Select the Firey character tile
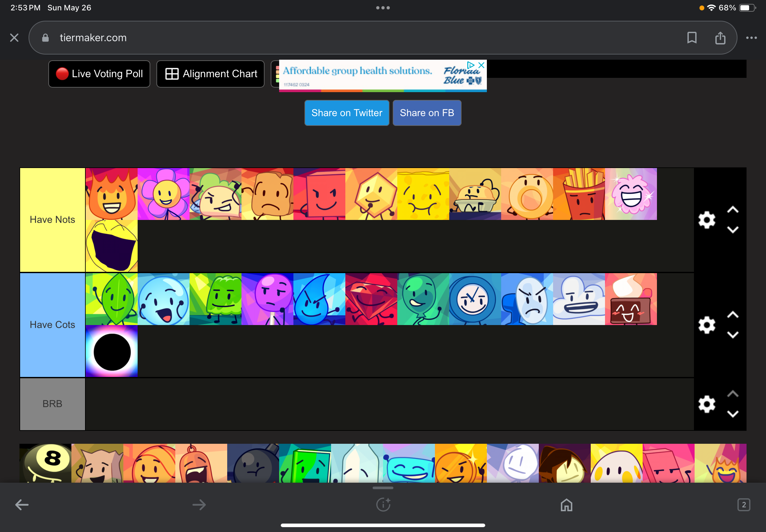 (111, 194)
